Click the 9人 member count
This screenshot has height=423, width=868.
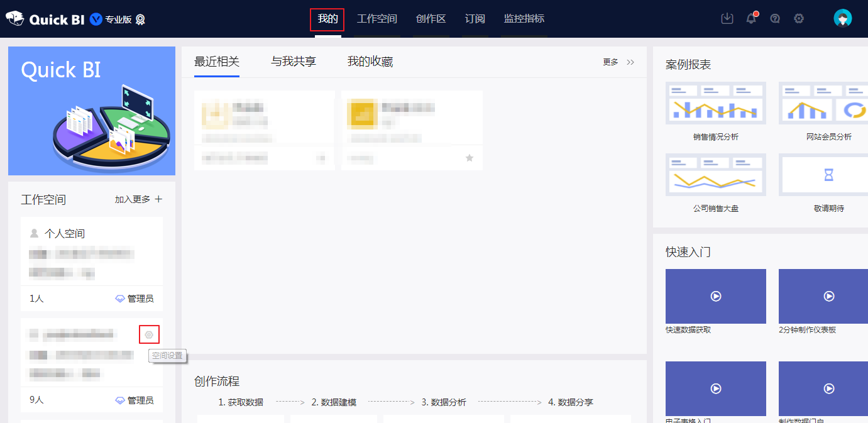[36, 400]
